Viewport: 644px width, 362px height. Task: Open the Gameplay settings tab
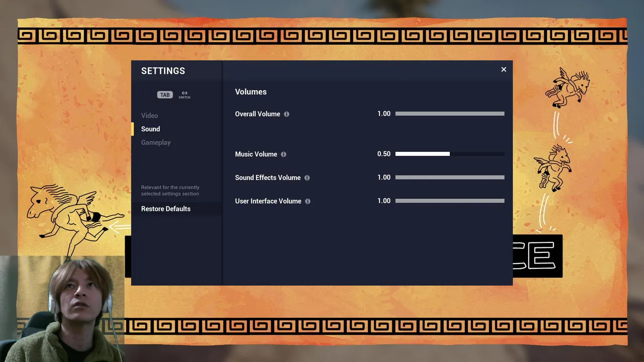point(156,143)
